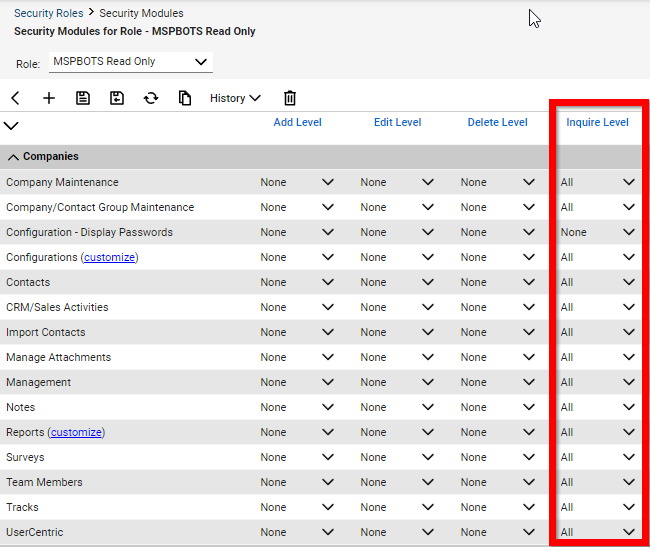Click the Delete trash can icon

(x=290, y=98)
